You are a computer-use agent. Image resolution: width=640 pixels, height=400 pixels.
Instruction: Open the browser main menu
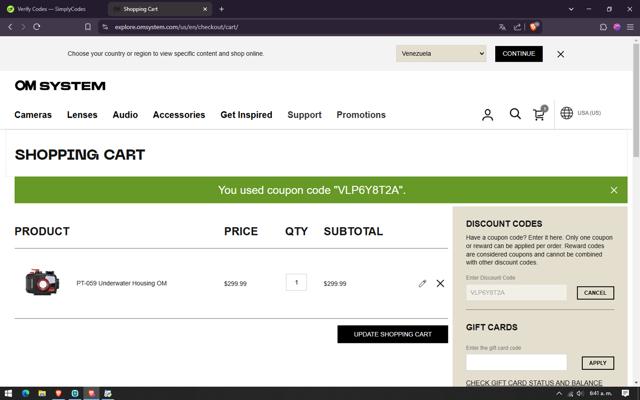click(630, 27)
